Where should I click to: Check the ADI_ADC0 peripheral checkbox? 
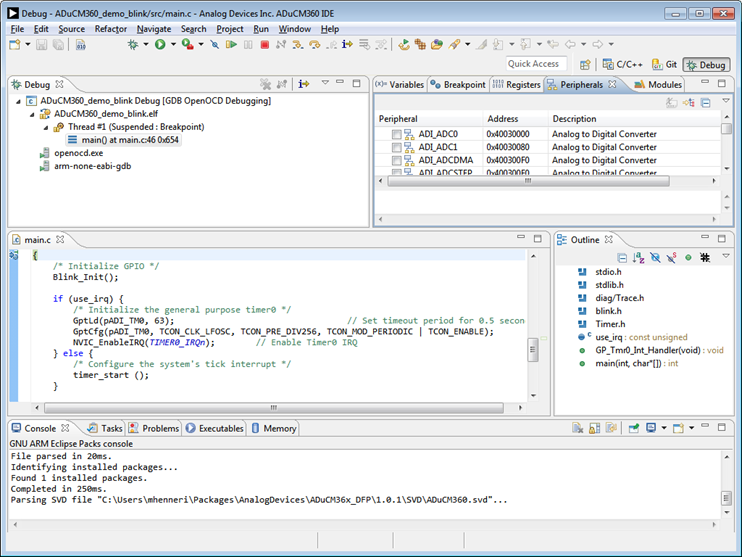pyautogui.click(x=397, y=134)
